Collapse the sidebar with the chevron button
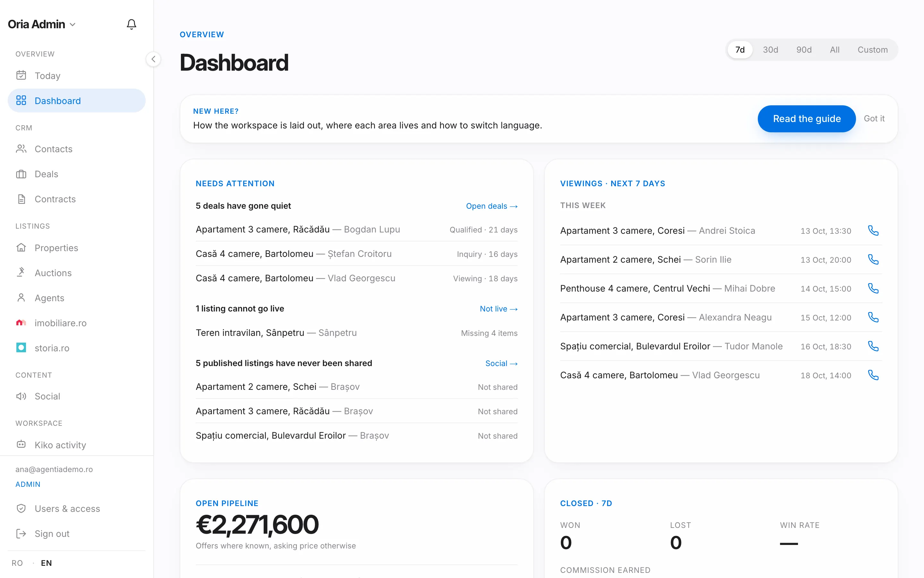The width and height of the screenshot is (924, 578). tap(153, 59)
